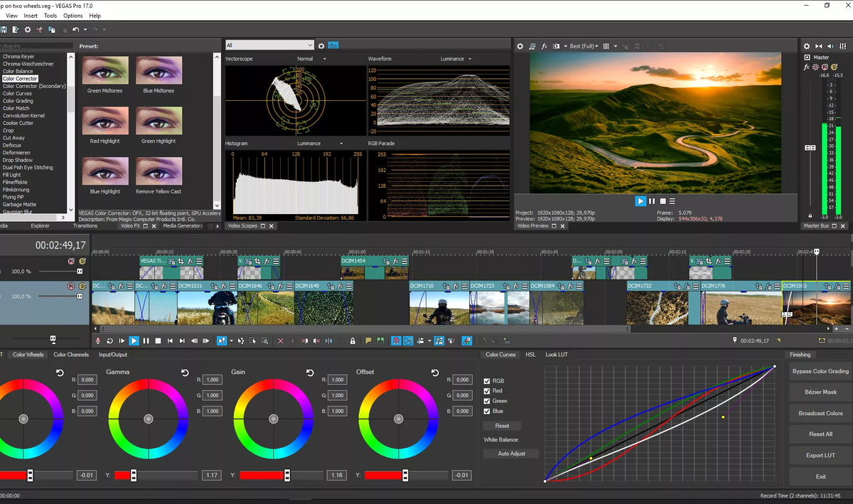
Task: Click red X Delete icon in timeline toolbar
Action: [x=281, y=341]
